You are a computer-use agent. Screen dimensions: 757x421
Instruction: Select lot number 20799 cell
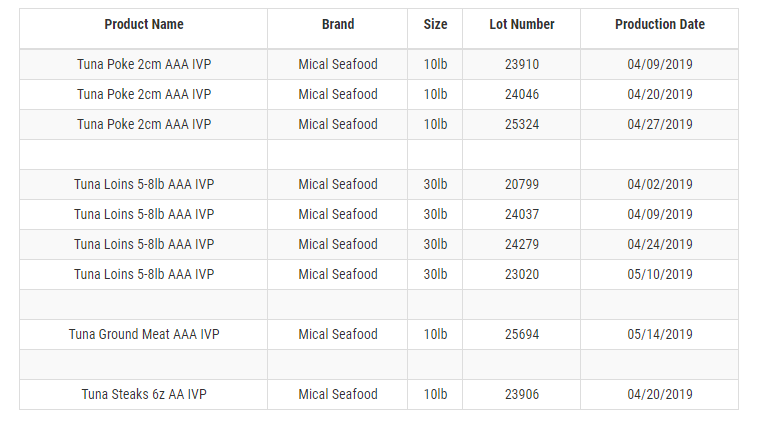click(x=522, y=184)
